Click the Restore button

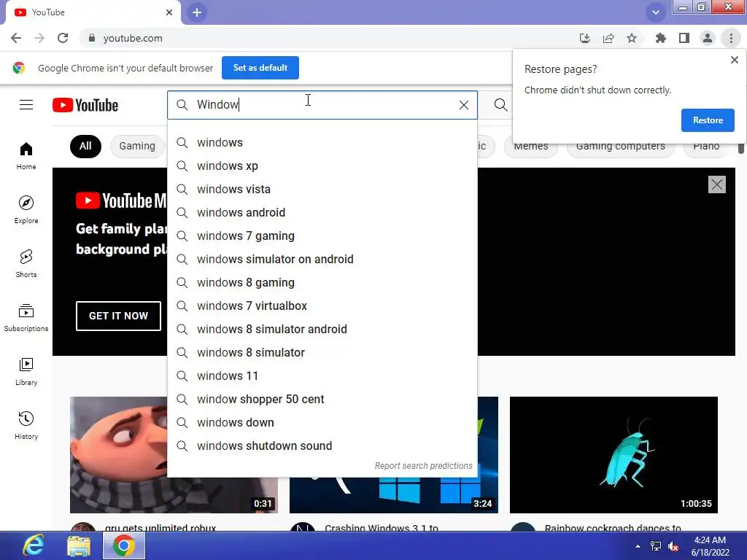pos(708,120)
